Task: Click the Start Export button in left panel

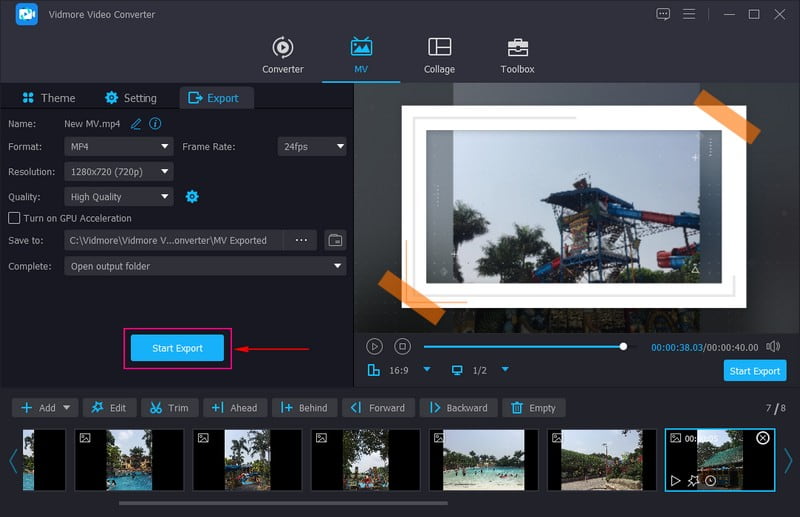Action: [x=177, y=348]
